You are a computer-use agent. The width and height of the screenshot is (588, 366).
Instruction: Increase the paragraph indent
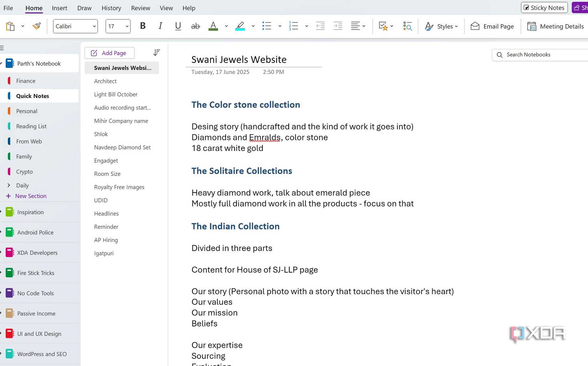point(337,26)
